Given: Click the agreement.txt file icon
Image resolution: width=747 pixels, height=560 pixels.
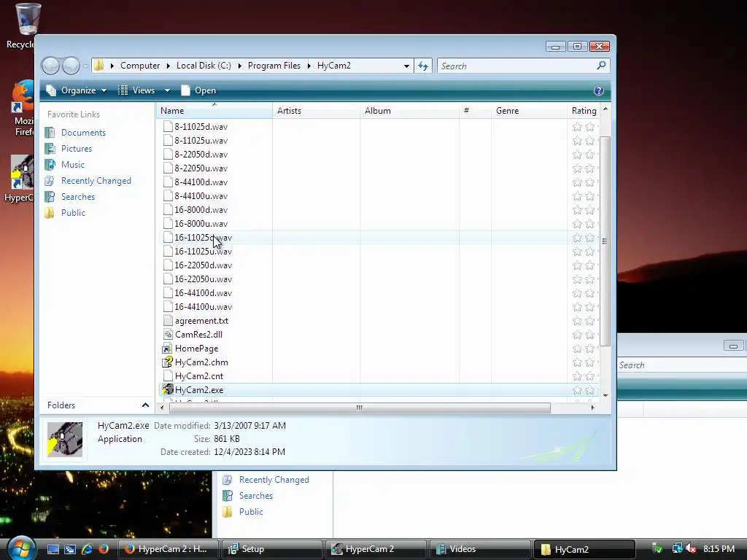Looking at the screenshot, I should [x=167, y=321].
